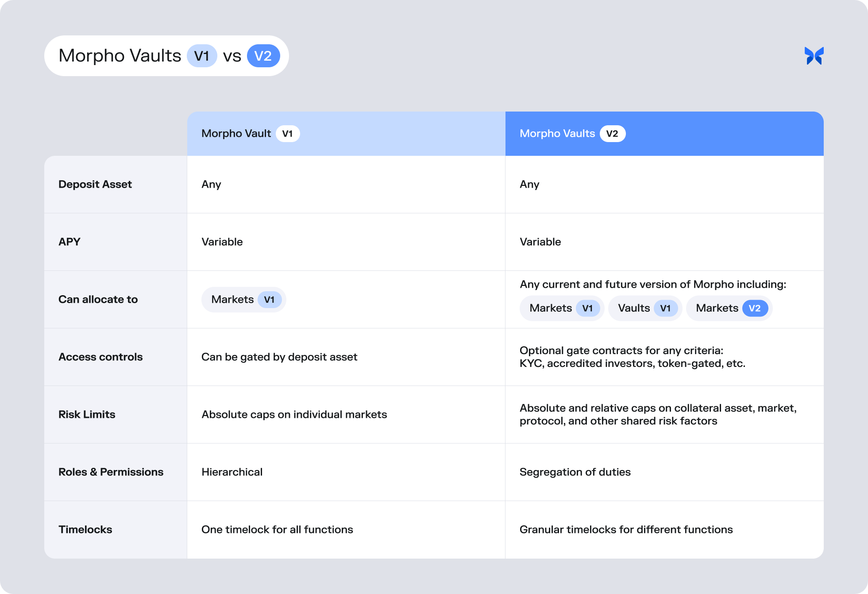Click the Morpho Vaults V2 column header

pyautogui.click(x=557, y=134)
